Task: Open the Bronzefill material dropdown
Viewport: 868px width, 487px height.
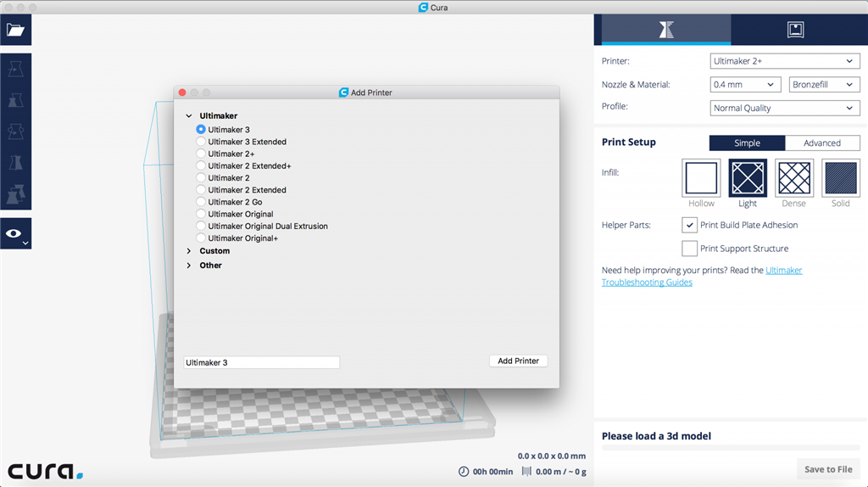Action: pos(824,85)
